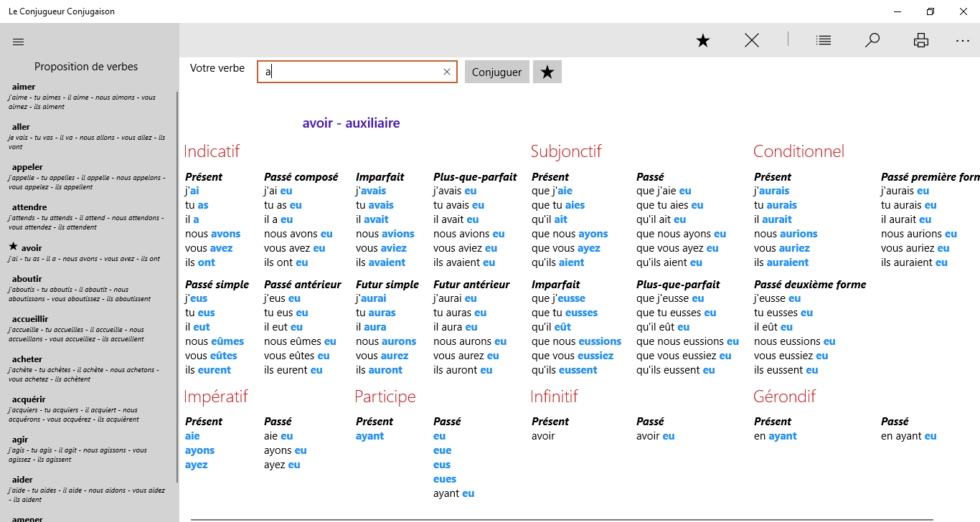
Task: Click the favorites star in top toolbar
Action: 703,41
